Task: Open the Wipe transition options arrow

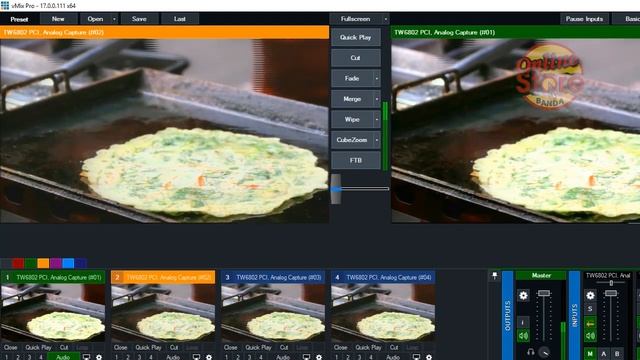Action: [377, 120]
